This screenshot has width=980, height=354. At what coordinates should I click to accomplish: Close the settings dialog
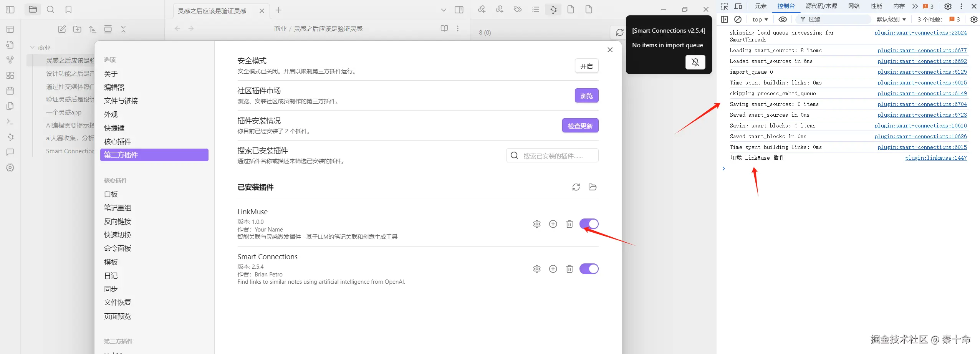[610, 50]
